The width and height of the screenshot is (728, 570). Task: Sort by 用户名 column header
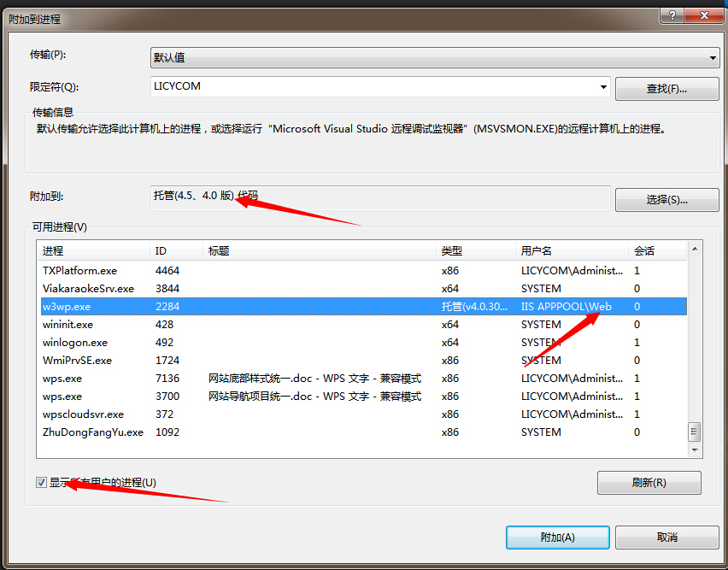(x=571, y=251)
